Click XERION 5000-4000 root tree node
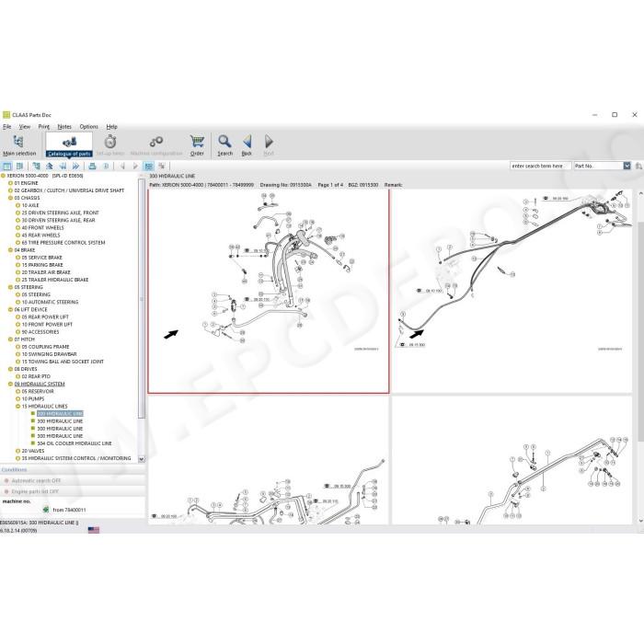 (45, 176)
